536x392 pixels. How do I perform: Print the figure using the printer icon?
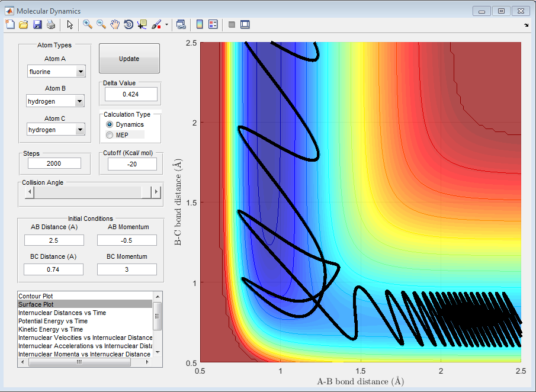[x=51, y=24]
